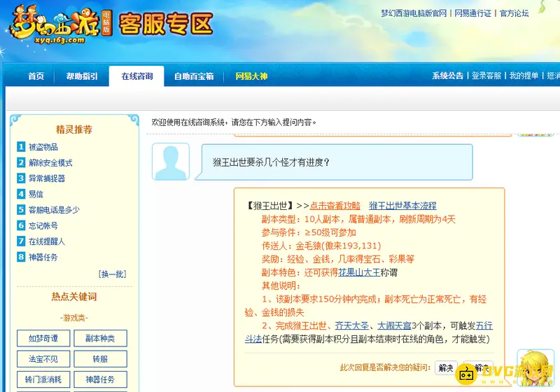Click the 精灵推荐 heading
The height and width of the screenshot is (392, 560).
tap(74, 129)
